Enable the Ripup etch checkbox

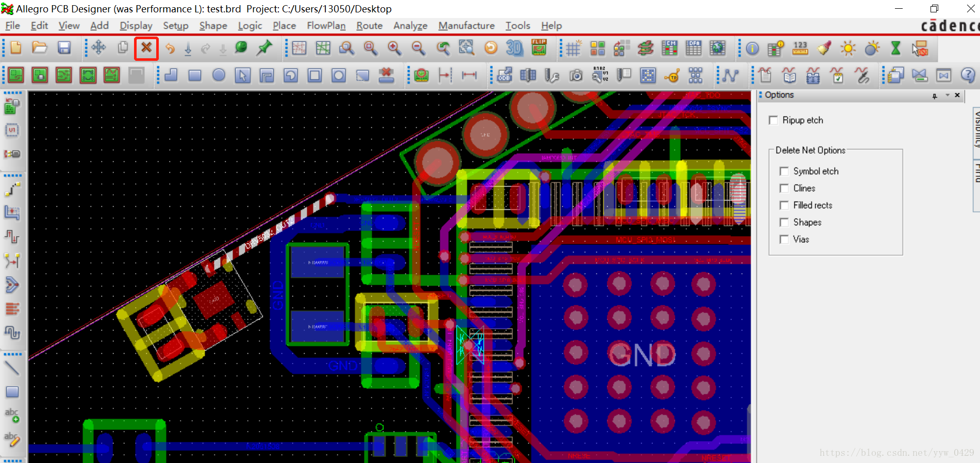point(773,120)
